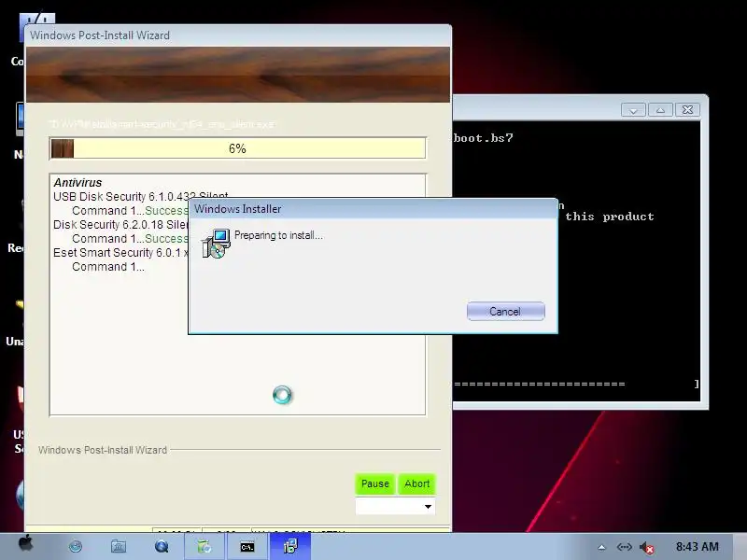Open the round blue taskbar icon next to the Apple logo
The image size is (747, 560).
coord(76,547)
